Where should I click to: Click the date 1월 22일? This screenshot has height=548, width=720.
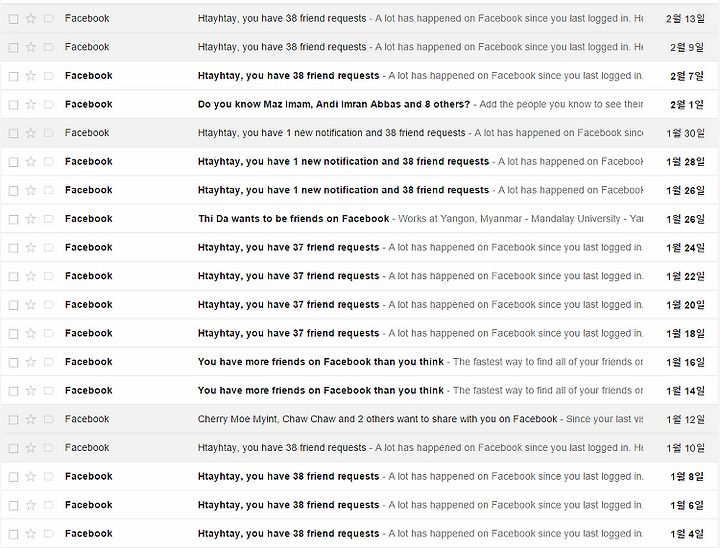(685, 276)
